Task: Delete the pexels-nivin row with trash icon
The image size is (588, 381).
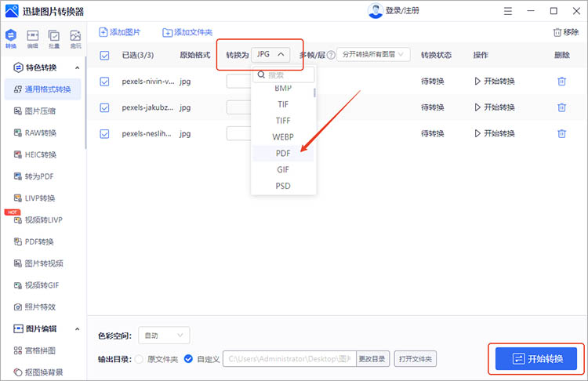Action: 561,81
